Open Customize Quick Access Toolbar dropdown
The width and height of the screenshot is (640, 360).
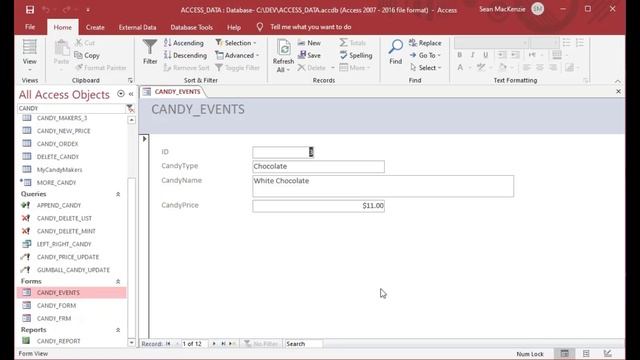coord(88,10)
